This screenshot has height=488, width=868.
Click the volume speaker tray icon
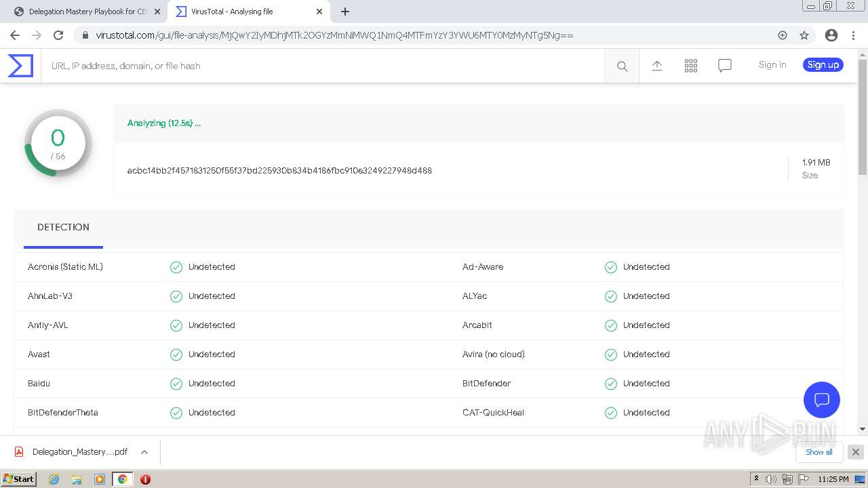[x=771, y=479]
